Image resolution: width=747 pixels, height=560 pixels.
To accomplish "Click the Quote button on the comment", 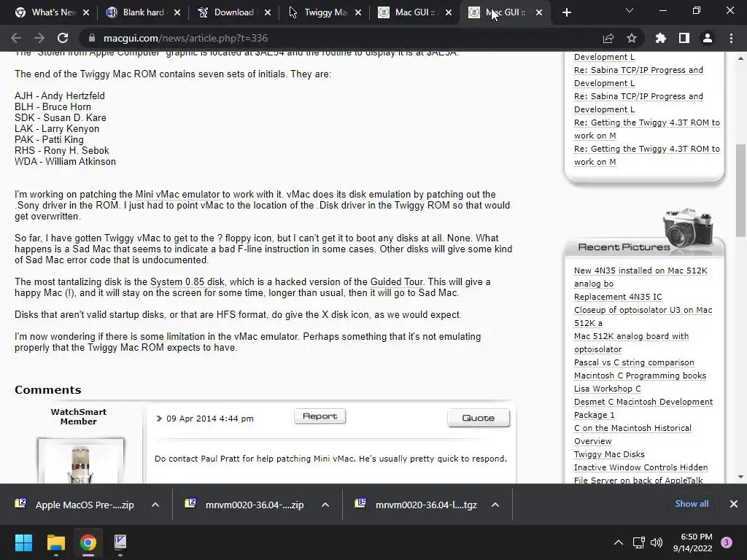I will click(x=479, y=418).
